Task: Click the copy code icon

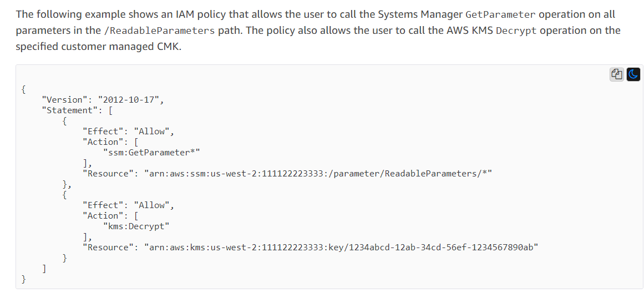Action: pyautogui.click(x=616, y=74)
